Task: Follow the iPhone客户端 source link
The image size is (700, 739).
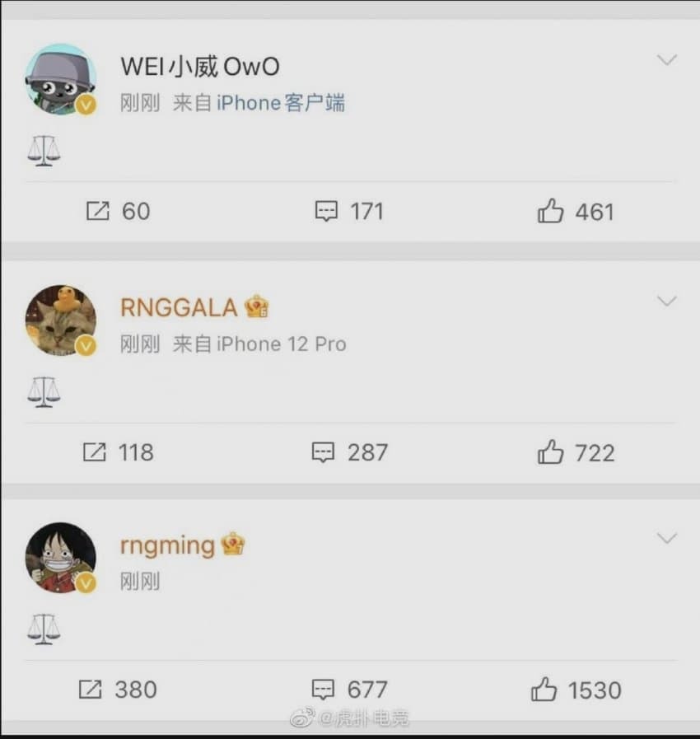Action: click(281, 103)
